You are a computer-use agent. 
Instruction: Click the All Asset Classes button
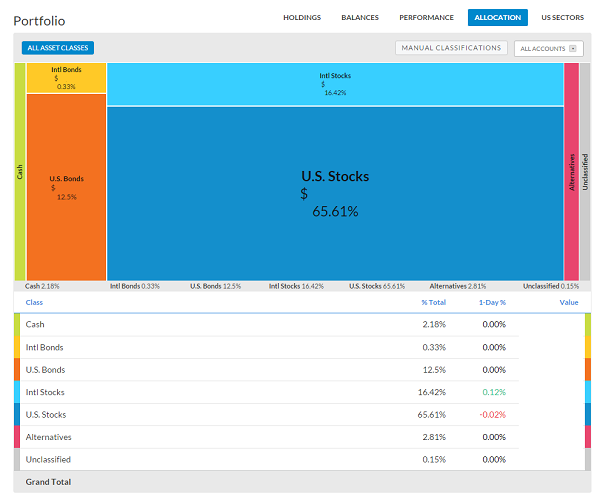click(x=57, y=48)
